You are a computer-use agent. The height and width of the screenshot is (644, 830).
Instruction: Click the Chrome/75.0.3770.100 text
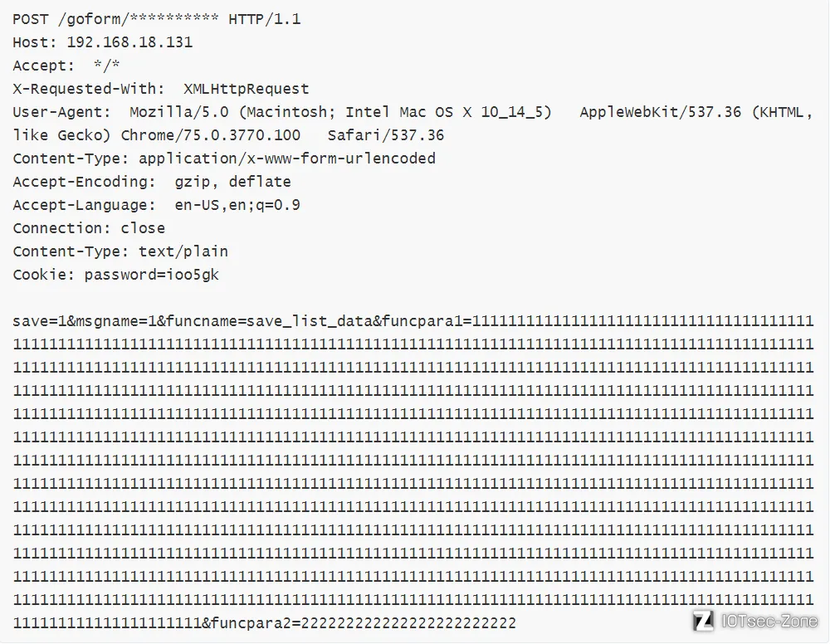[211, 135]
